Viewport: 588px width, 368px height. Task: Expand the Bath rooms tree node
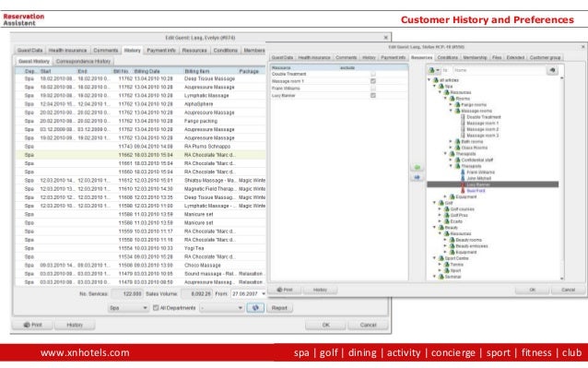pos(451,142)
